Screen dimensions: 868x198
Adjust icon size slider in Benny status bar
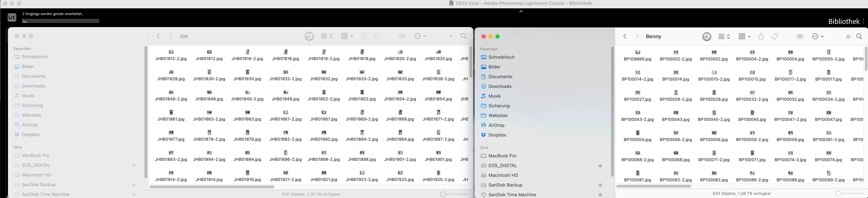(839, 194)
